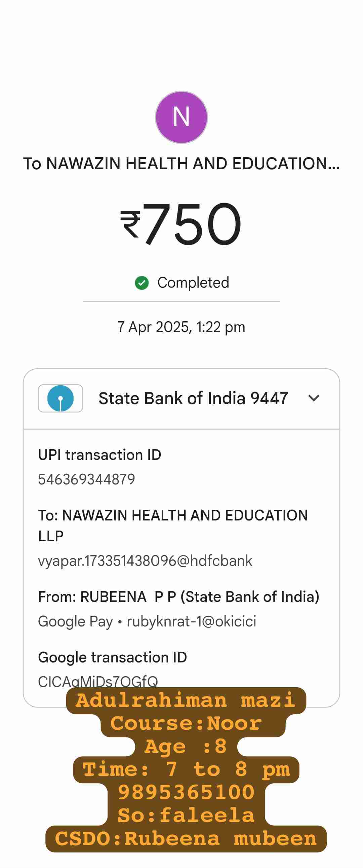Tap the Google transaction ID label
Screen dimensions: 363x868
113,657
